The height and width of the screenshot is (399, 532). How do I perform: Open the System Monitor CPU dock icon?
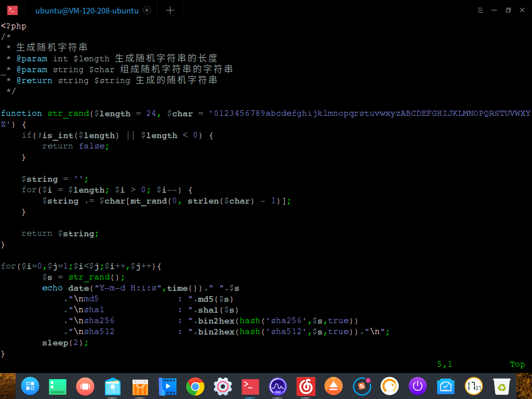click(277, 387)
